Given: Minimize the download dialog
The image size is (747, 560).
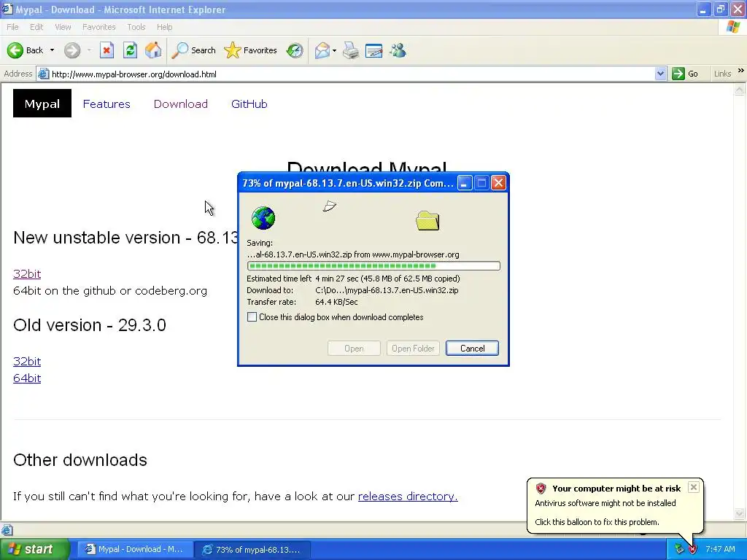Looking at the screenshot, I should point(465,183).
